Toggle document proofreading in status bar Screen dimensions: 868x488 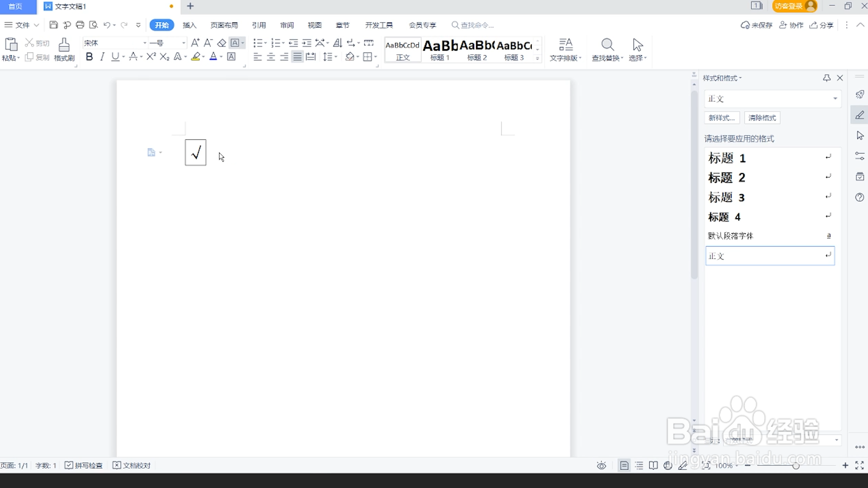[x=132, y=465]
